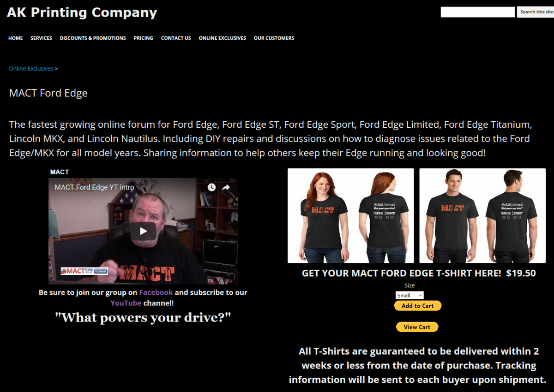Click the Search this site button
Viewport: 554px width, 392px height.
click(536, 12)
